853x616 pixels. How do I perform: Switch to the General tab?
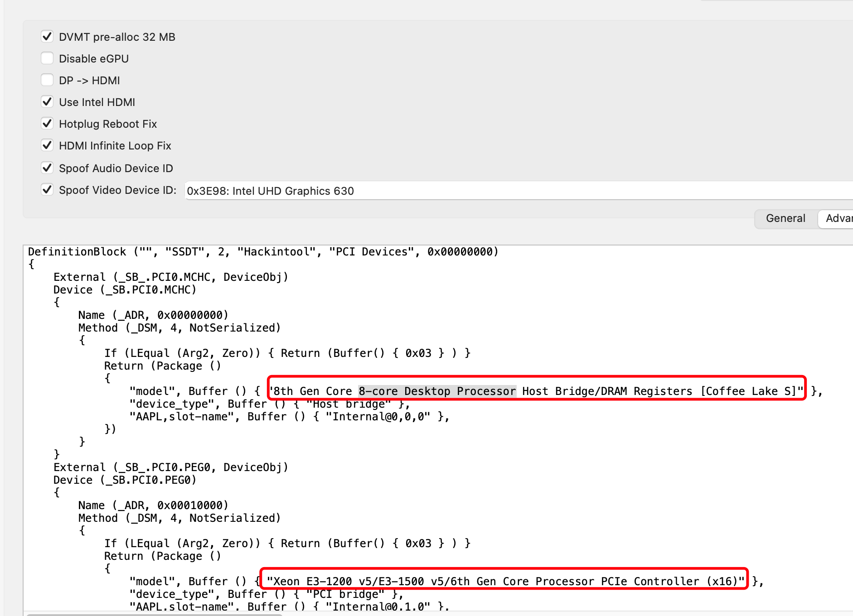click(785, 218)
